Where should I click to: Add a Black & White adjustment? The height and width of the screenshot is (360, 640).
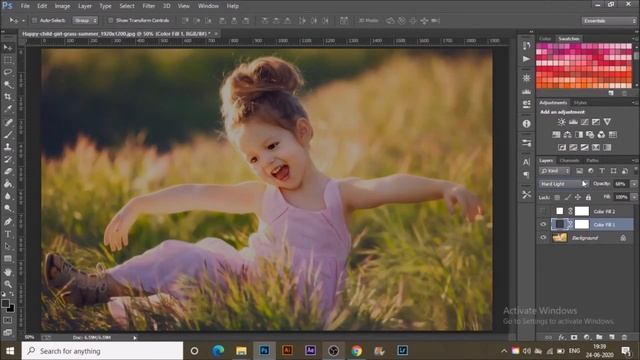[579, 134]
